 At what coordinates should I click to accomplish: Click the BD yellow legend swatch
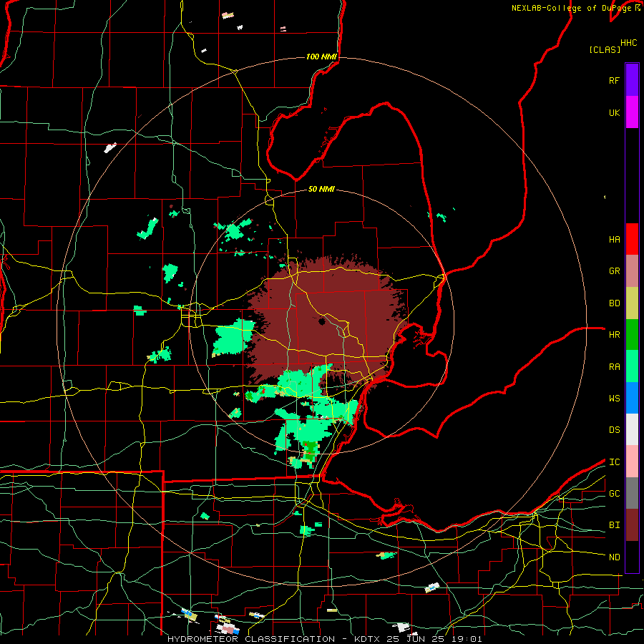coord(632,303)
